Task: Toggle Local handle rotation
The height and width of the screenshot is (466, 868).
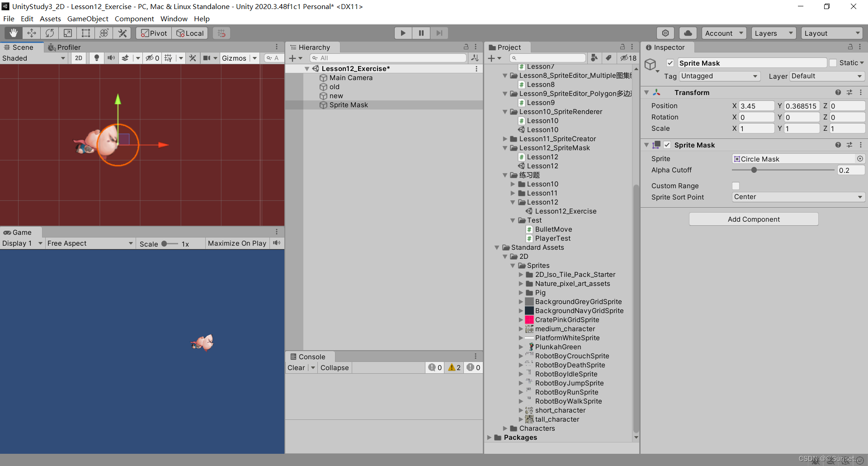Action: pyautogui.click(x=190, y=33)
